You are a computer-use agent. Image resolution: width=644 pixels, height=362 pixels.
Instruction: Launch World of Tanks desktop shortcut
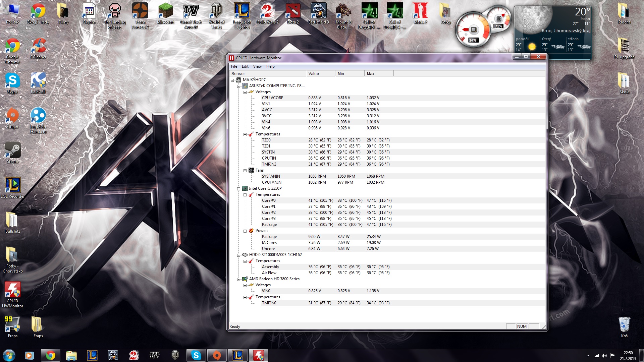(x=217, y=16)
